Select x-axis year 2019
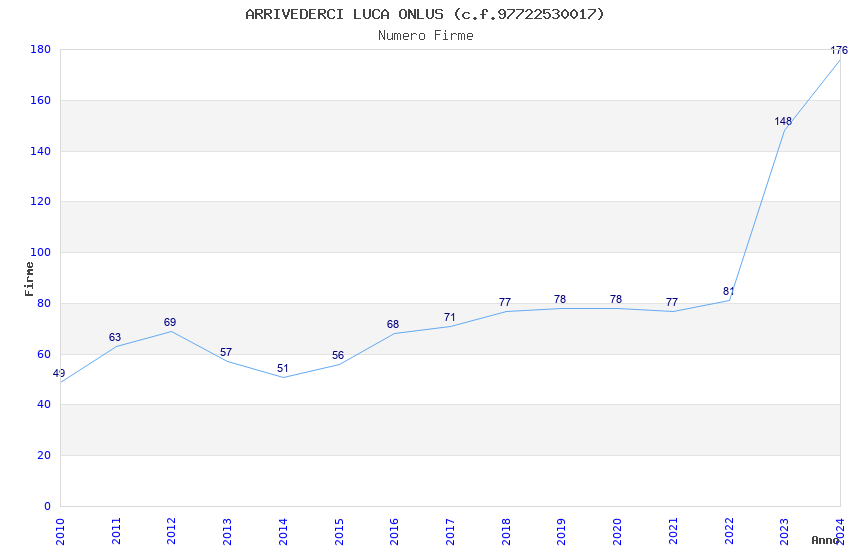This screenshot has width=850, height=550. [x=562, y=532]
